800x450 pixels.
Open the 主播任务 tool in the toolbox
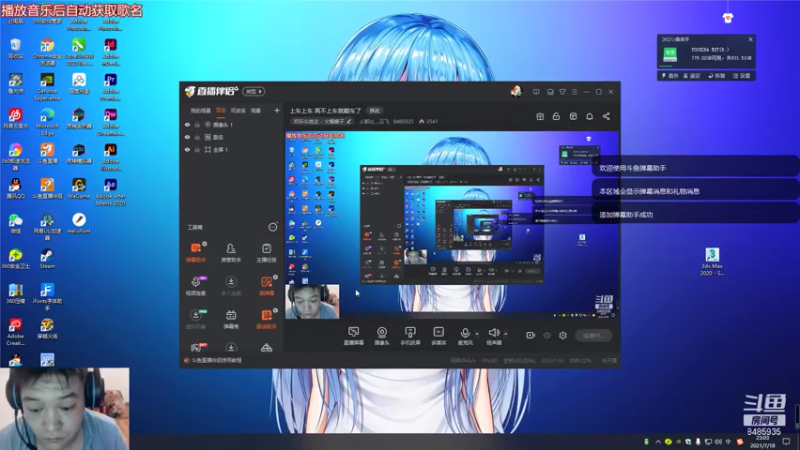point(266,252)
